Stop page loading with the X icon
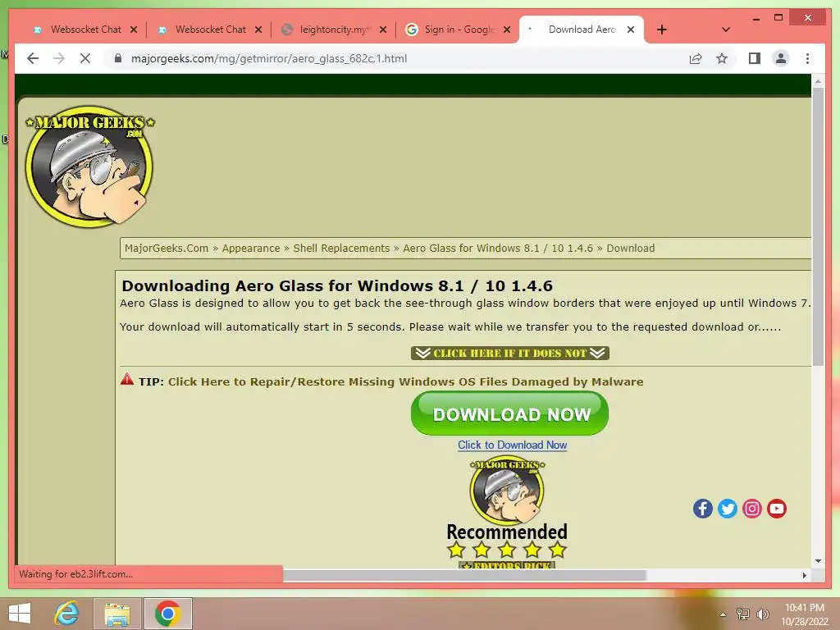The height and width of the screenshot is (630, 840). (x=85, y=58)
